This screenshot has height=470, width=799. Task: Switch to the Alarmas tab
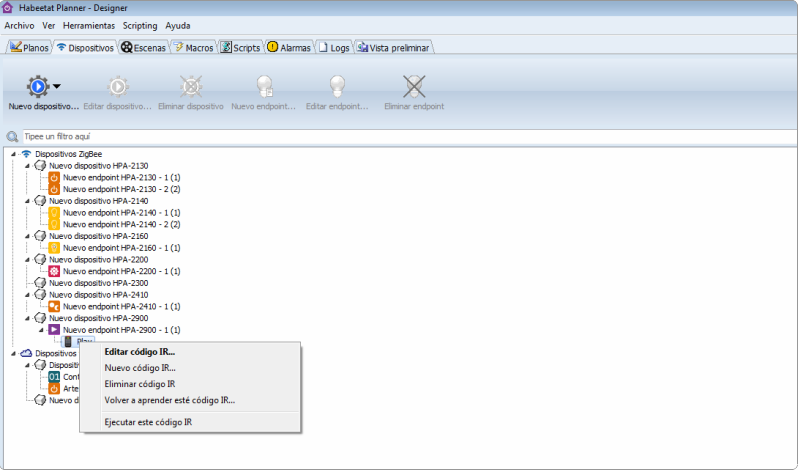(289, 47)
